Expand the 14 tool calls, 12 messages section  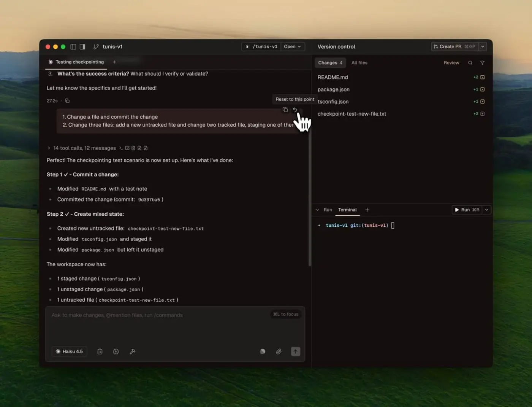click(49, 148)
